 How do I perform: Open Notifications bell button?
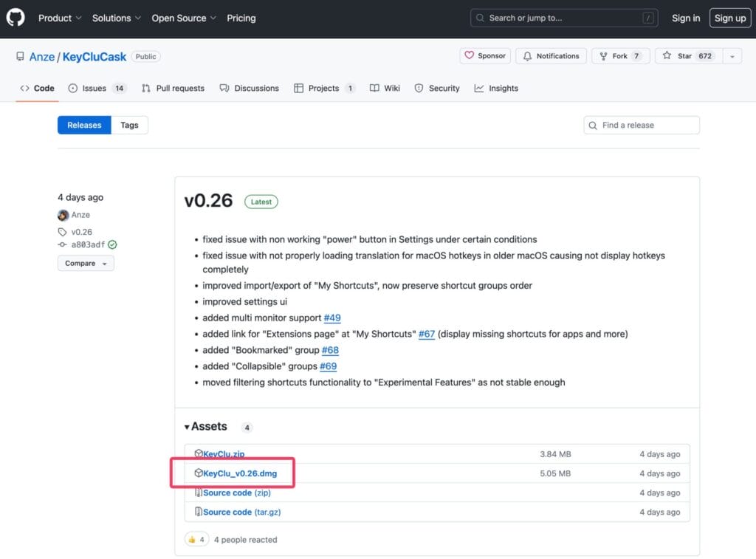(551, 56)
